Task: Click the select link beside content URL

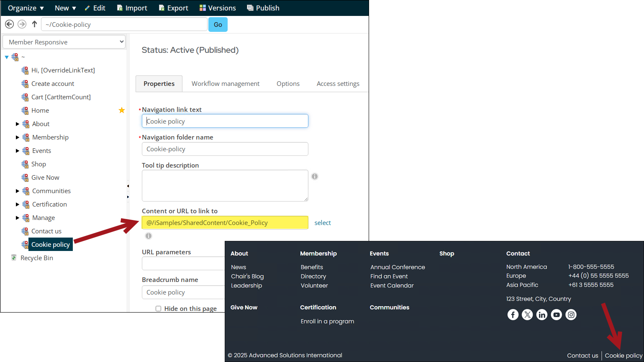Action: tap(323, 223)
